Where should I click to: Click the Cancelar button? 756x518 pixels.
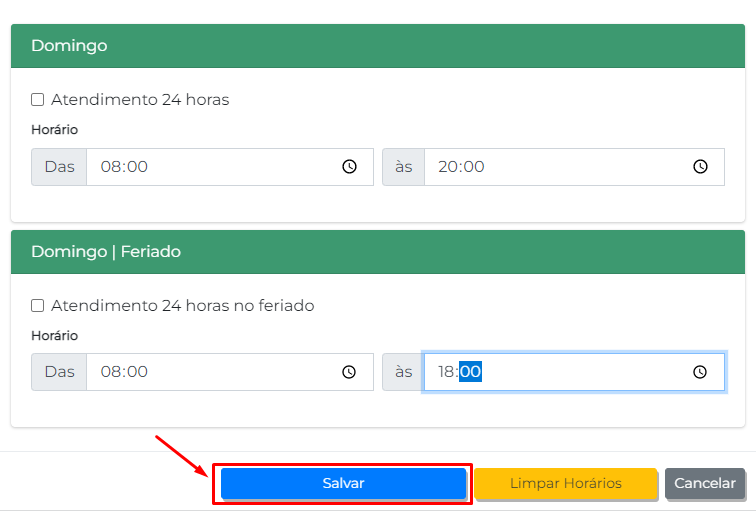click(x=705, y=484)
